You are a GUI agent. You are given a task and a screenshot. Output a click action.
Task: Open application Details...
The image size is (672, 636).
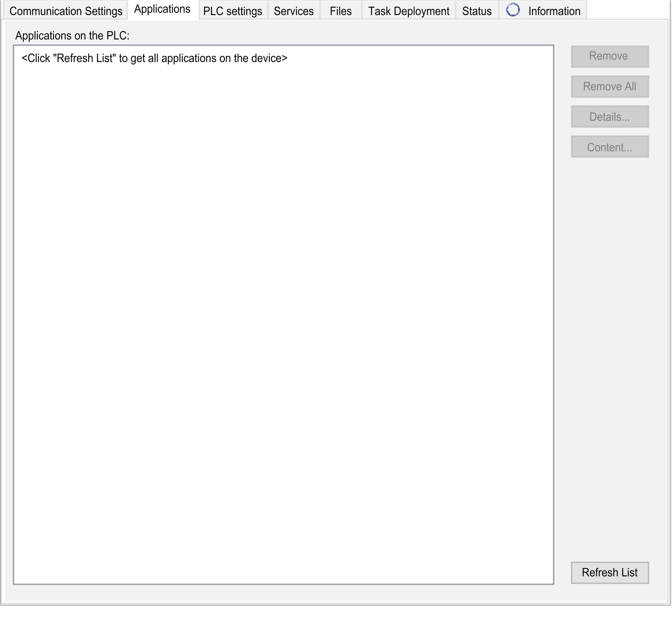tap(610, 117)
